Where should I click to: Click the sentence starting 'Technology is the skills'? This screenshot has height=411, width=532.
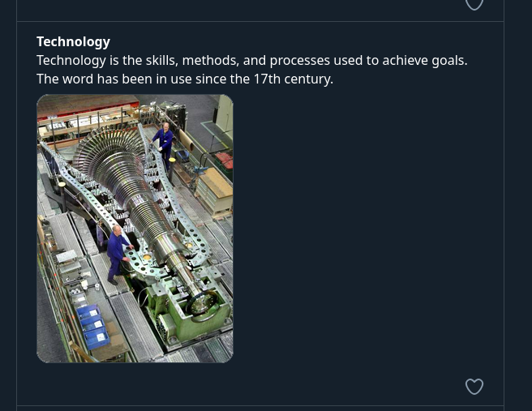pyautogui.click(x=251, y=60)
